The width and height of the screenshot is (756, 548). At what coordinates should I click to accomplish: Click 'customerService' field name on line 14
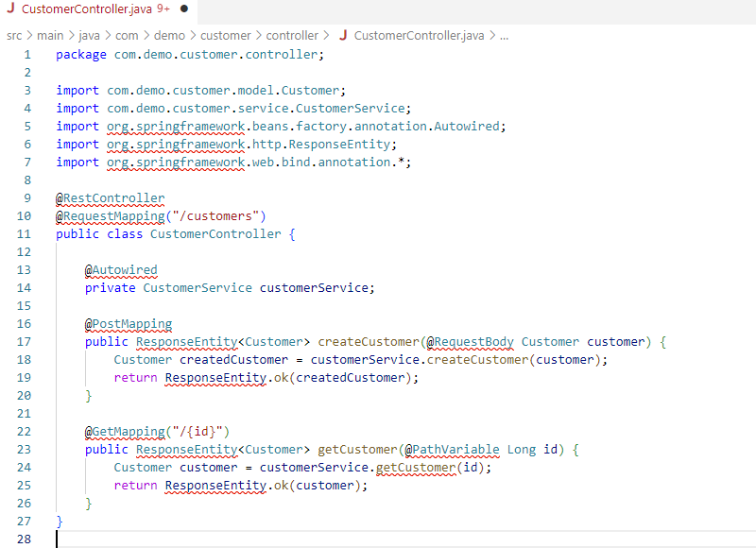tap(314, 288)
